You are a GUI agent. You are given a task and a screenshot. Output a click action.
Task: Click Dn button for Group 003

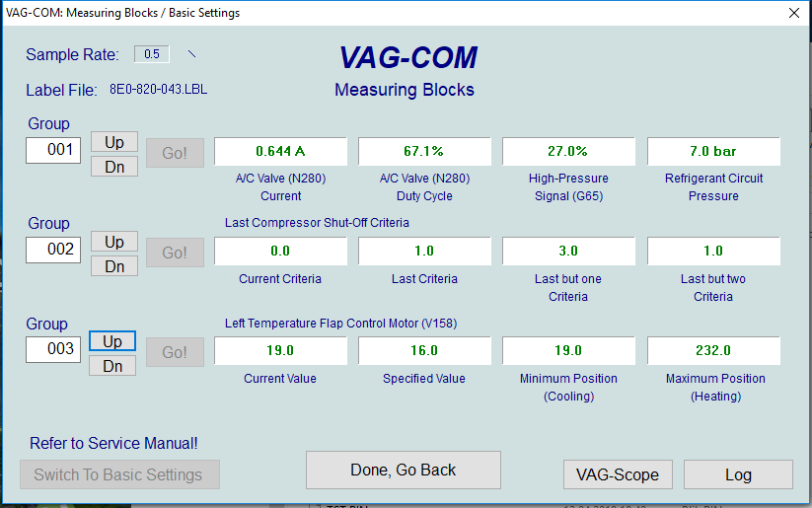[112, 366]
